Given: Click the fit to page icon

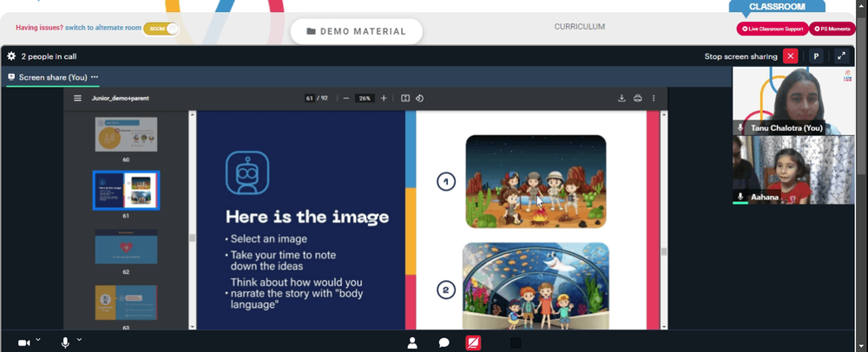Looking at the screenshot, I should tap(405, 98).
